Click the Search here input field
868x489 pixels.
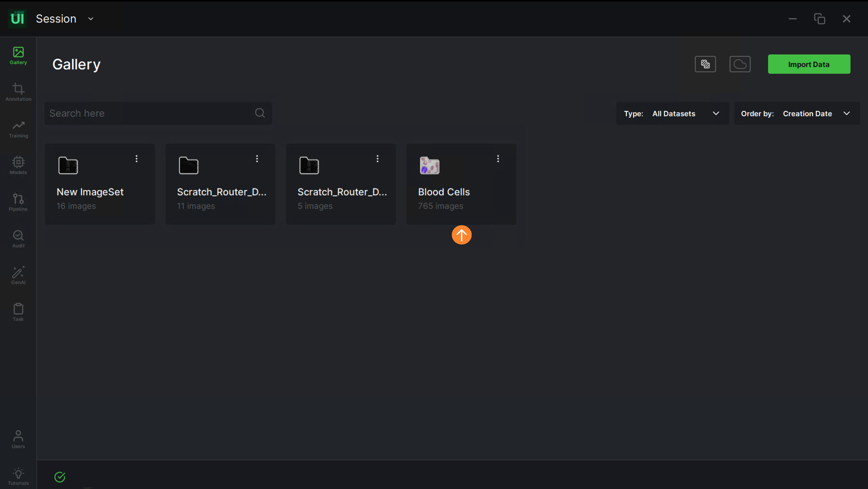click(x=150, y=113)
